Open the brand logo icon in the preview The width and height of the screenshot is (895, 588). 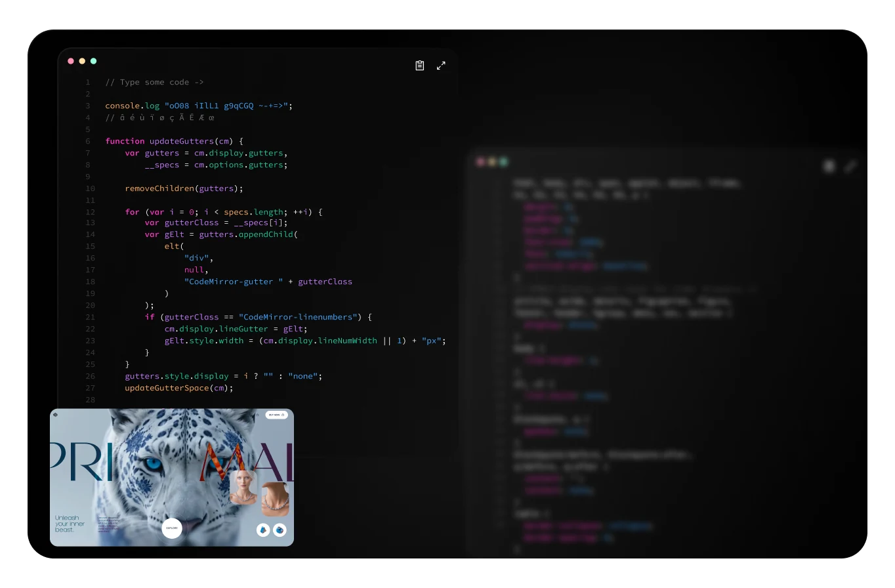click(56, 415)
